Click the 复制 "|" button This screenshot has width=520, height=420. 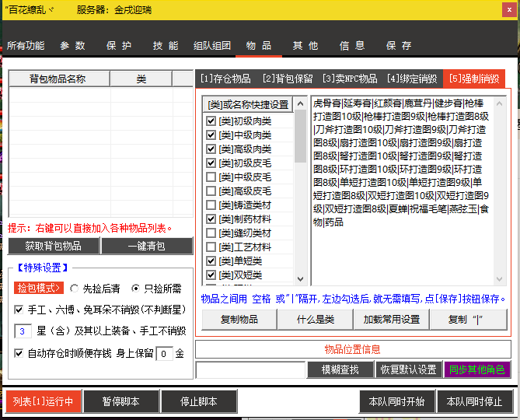[x=468, y=320]
